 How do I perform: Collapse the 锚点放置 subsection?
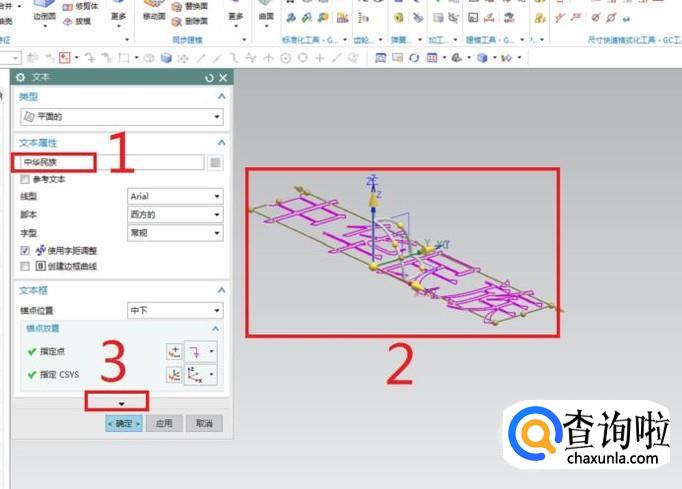click(216, 328)
